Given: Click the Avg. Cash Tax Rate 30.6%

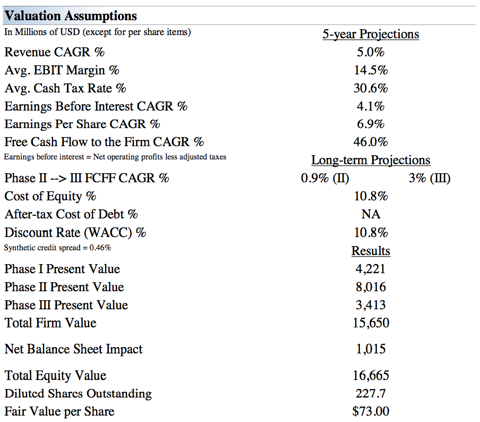Looking at the screenshot, I should [x=371, y=88].
